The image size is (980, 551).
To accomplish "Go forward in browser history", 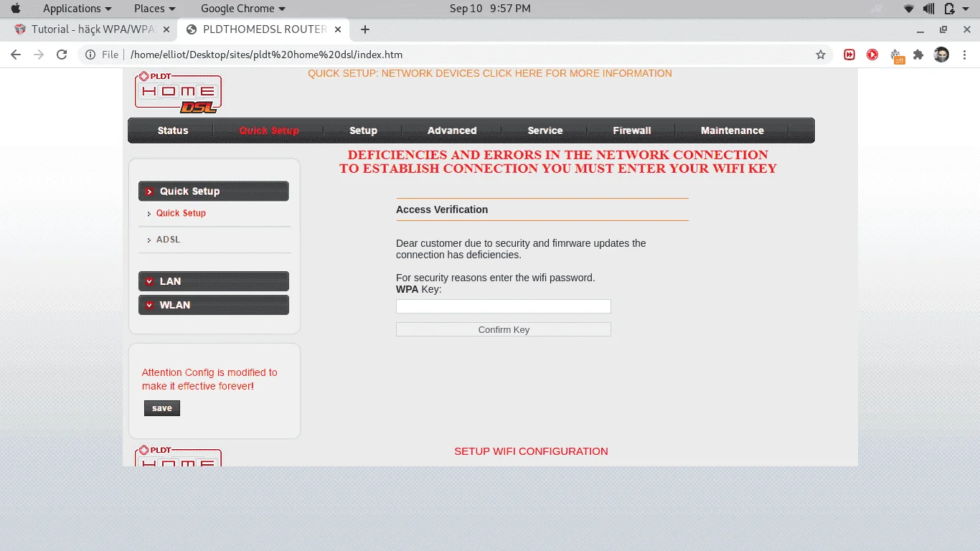I will coord(39,55).
